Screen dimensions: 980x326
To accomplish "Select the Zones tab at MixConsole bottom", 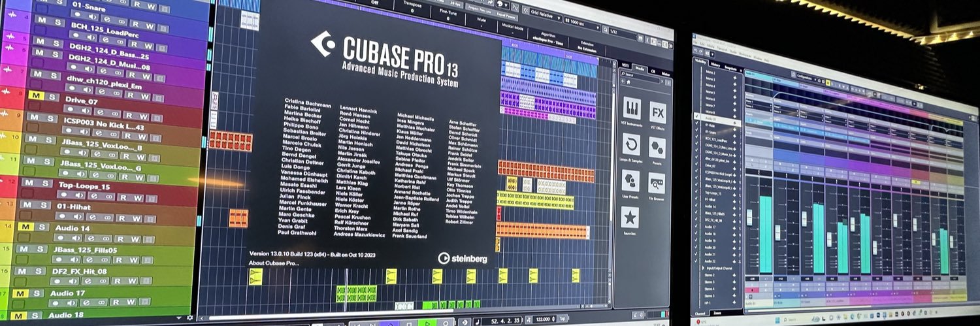I will point(717,313).
